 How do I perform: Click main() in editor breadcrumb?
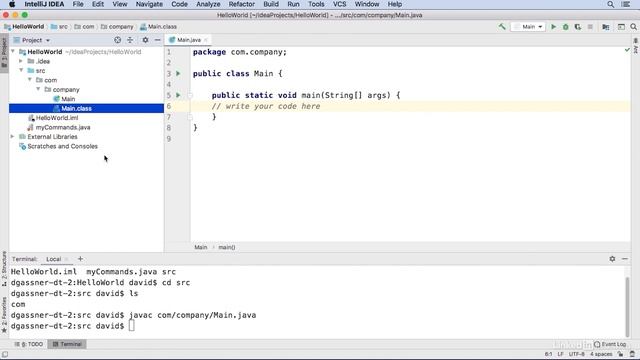227,247
